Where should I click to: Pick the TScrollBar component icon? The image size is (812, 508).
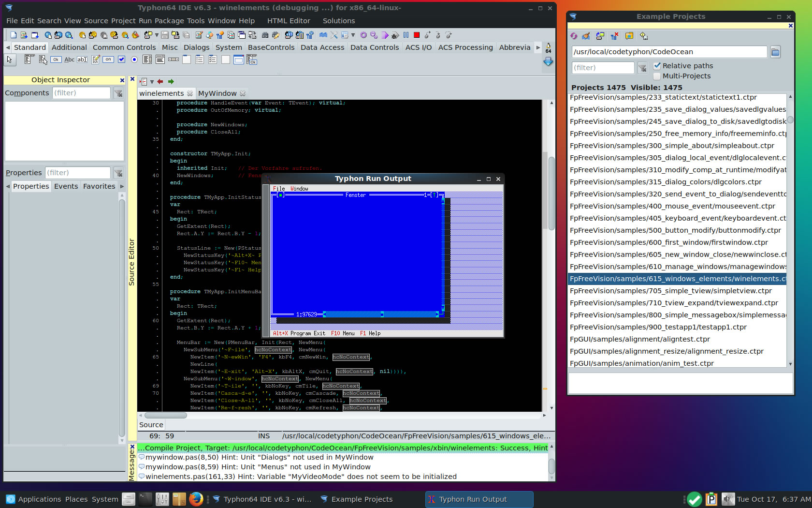174,60
